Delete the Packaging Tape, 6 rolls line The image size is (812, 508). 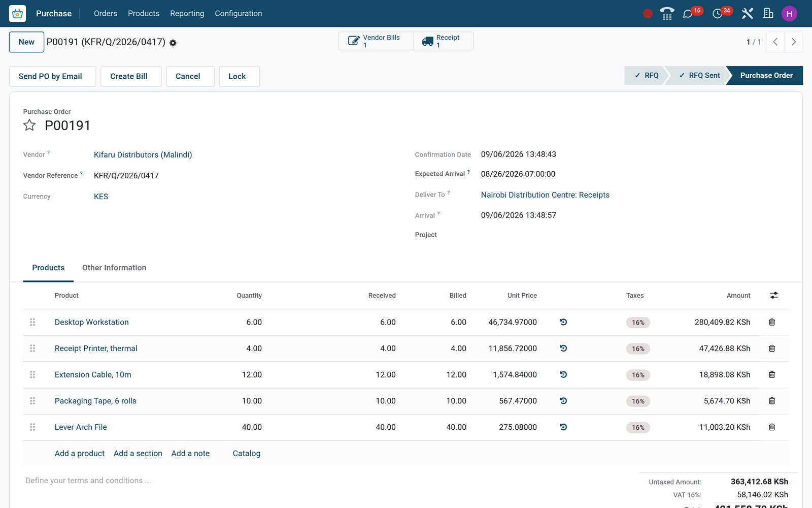pos(772,401)
